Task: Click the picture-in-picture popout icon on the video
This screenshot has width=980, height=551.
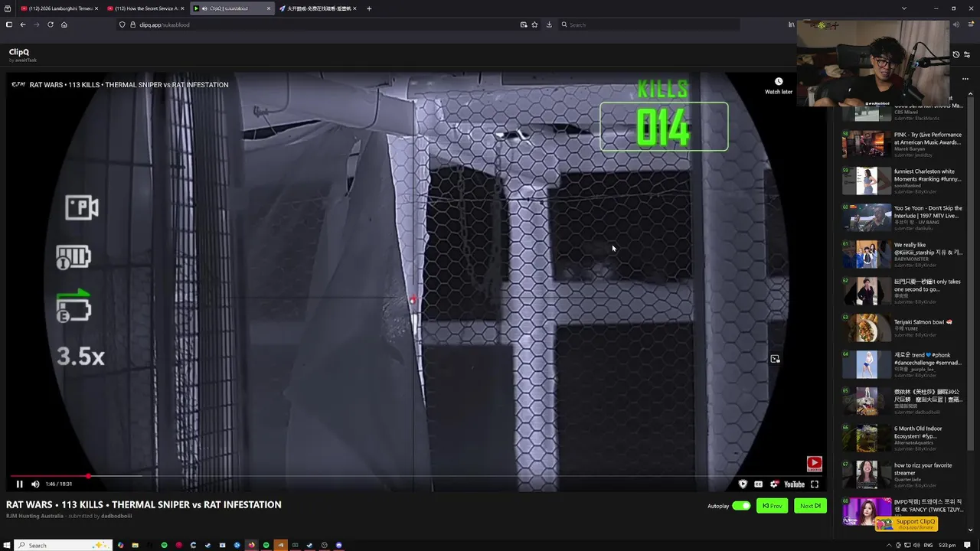Action: coord(775,359)
